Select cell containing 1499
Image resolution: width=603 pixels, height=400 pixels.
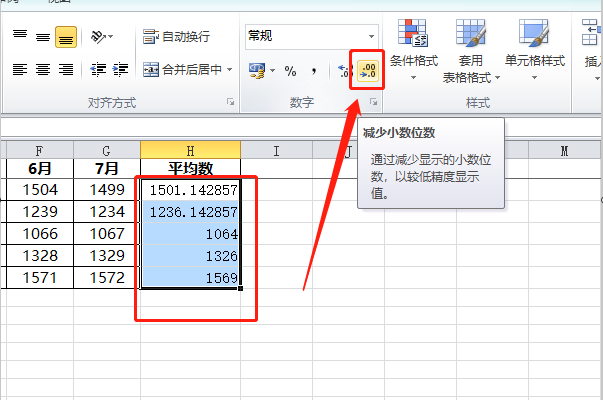(x=107, y=190)
